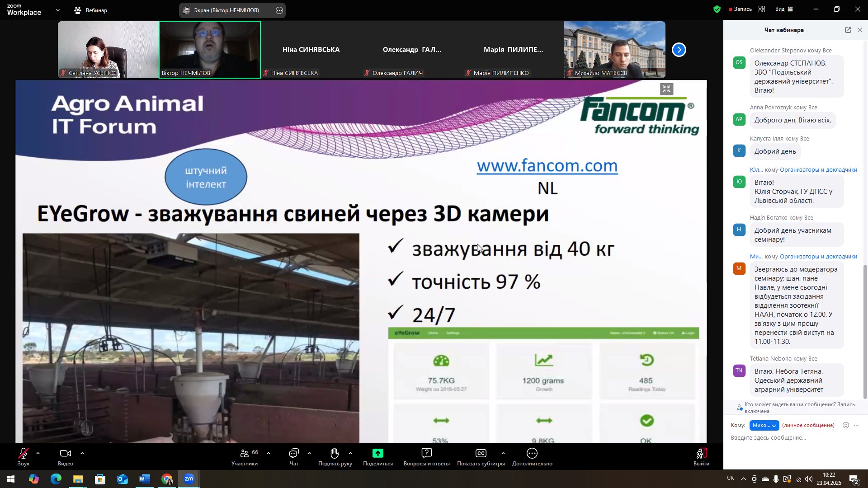This screenshot has height=488, width=868.
Task: Open Chrome from taskbar
Action: coord(167,479)
